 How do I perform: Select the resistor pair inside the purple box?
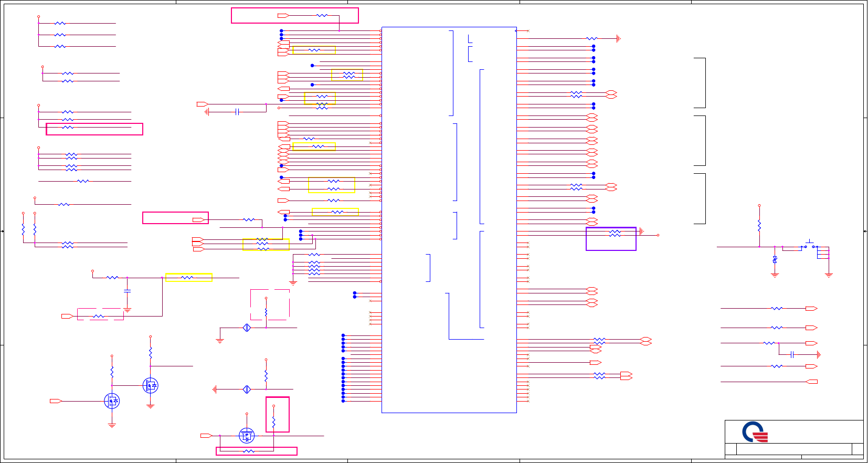pyautogui.click(x=615, y=233)
